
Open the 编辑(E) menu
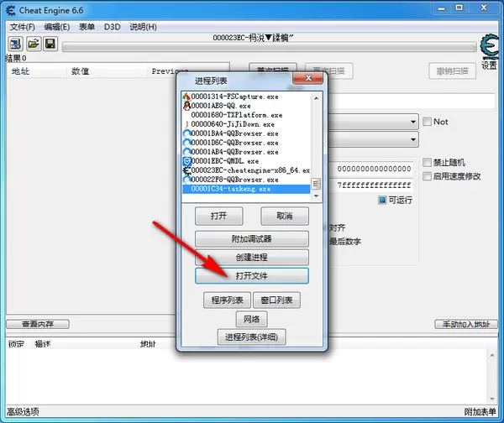coord(57,27)
